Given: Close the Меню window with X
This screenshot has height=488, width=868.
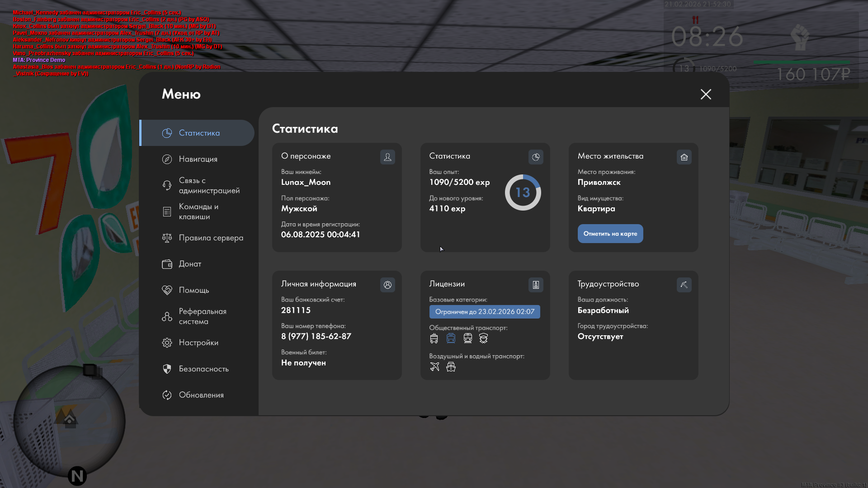Looking at the screenshot, I should click(706, 94).
